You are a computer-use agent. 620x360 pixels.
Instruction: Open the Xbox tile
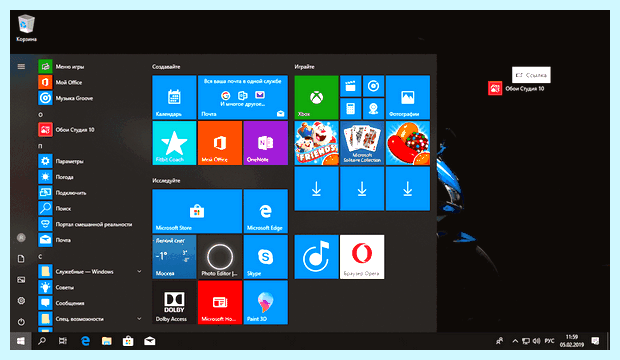(316, 97)
